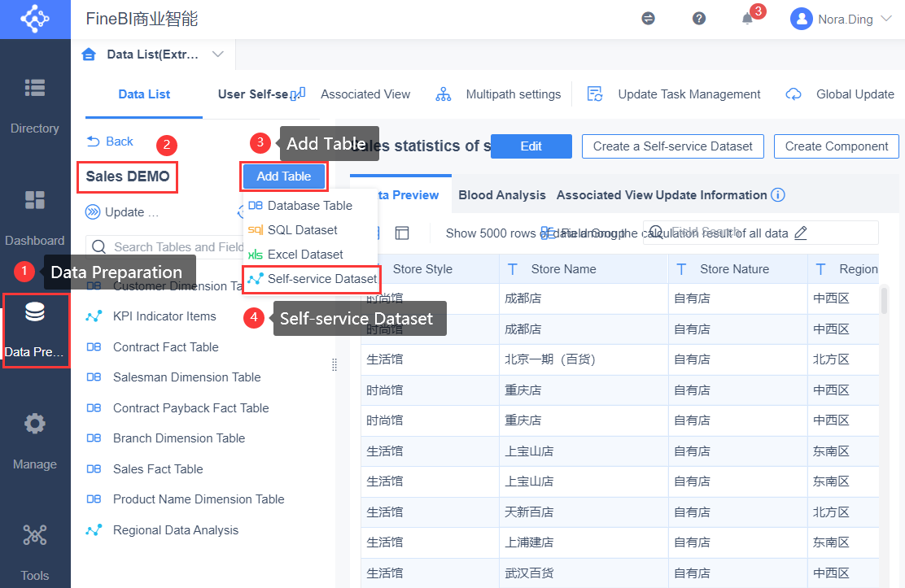Image resolution: width=905 pixels, height=588 pixels.
Task: Select Contract Fact Table
Action: (x=166, y=346)
